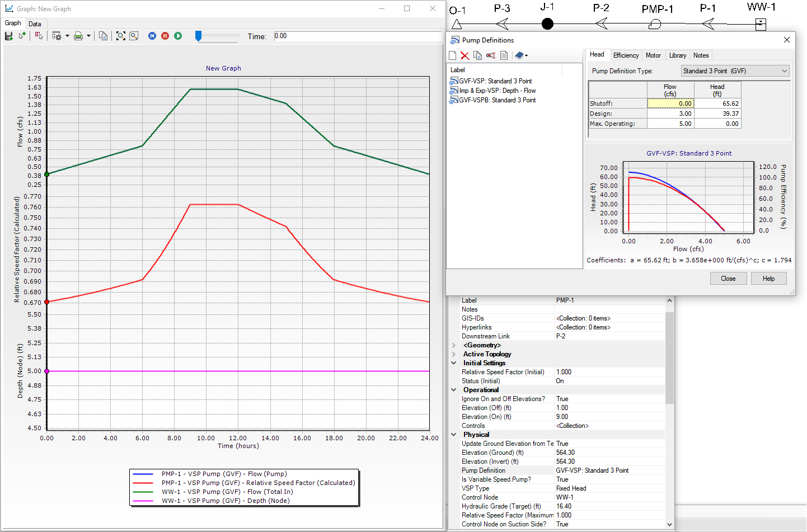Screen dimensions: 807x532
Task: Delete the selected pump definition
Action: point(465,55)
